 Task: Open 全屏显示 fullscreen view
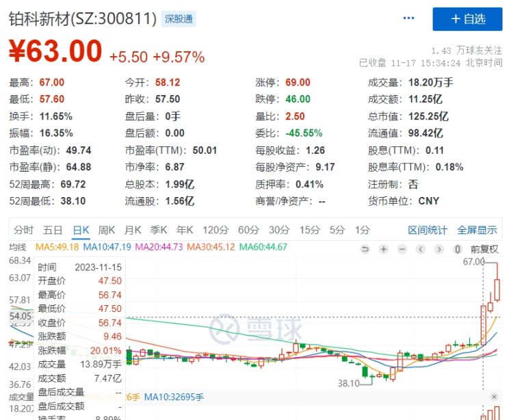(477, 230)
